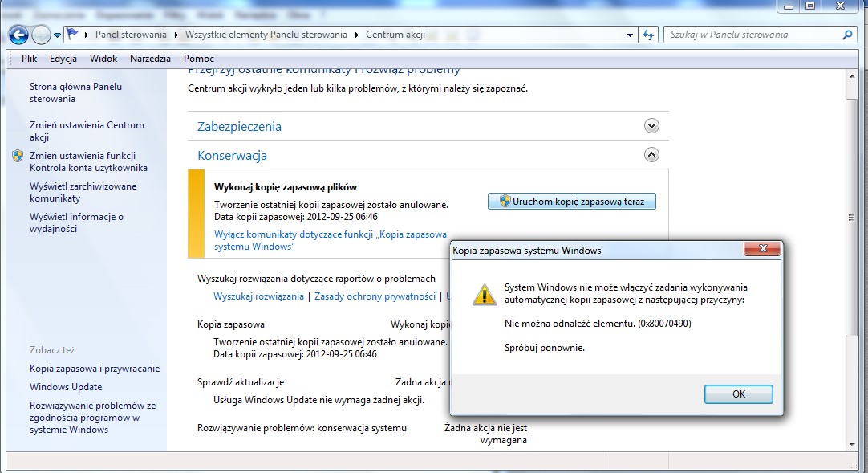The image size is (868, 473).
Task: Click the 'Zabezpieczenia' section heading
Action: pyautogui.click(x=239, y=126)
